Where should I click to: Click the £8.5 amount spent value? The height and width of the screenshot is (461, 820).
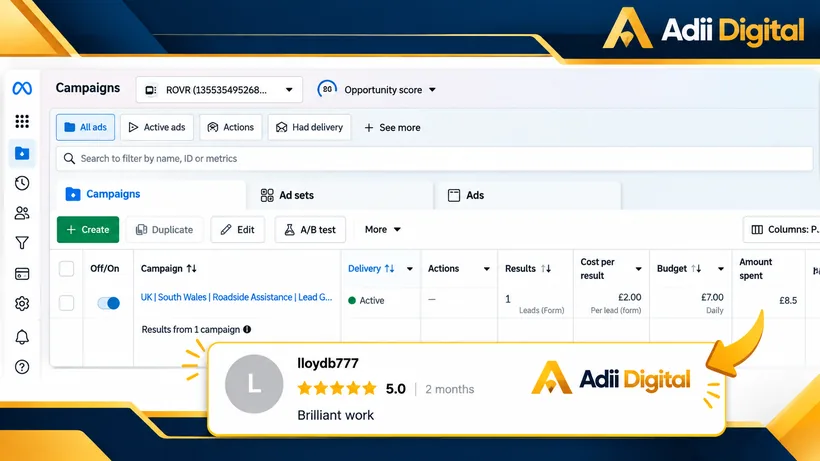point(788,301)
